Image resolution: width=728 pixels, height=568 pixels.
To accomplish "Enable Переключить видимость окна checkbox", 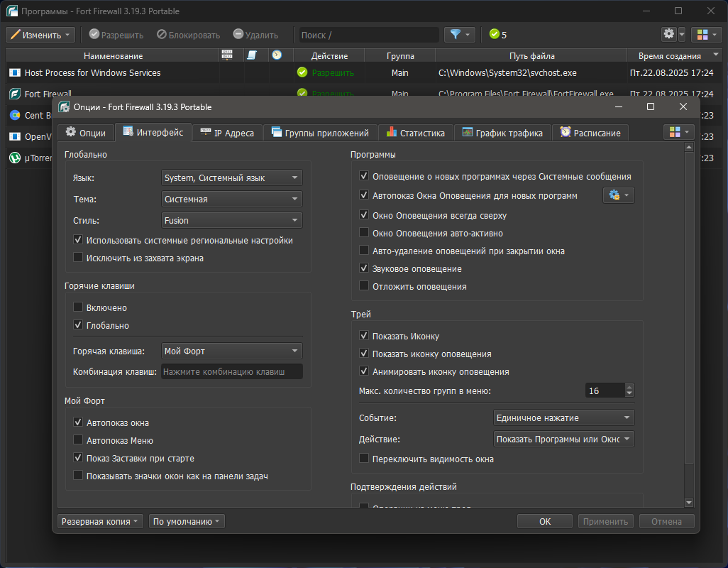I will pos(364,459).
